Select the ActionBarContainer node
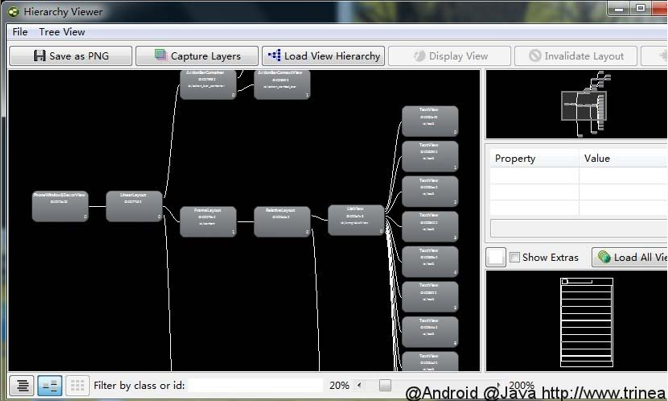668x401 pixels. pyautogui.click(x=208, y=84)
